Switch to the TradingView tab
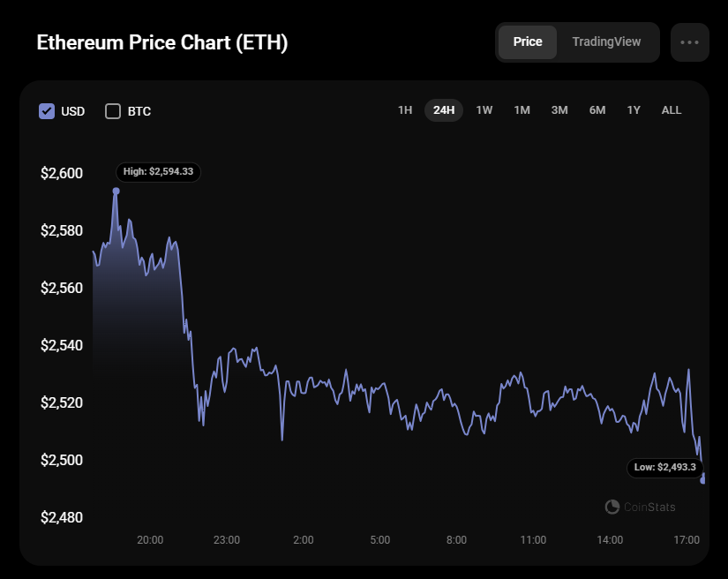Image resolution: width=728 pixels, height=579 pixels. pos(606,41)
